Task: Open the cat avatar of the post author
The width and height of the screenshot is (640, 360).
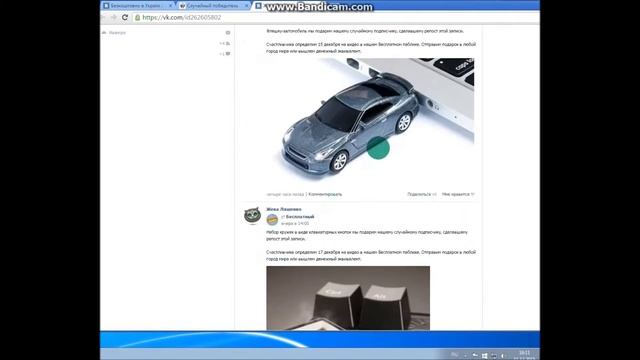Action: (x=252, y=216)
